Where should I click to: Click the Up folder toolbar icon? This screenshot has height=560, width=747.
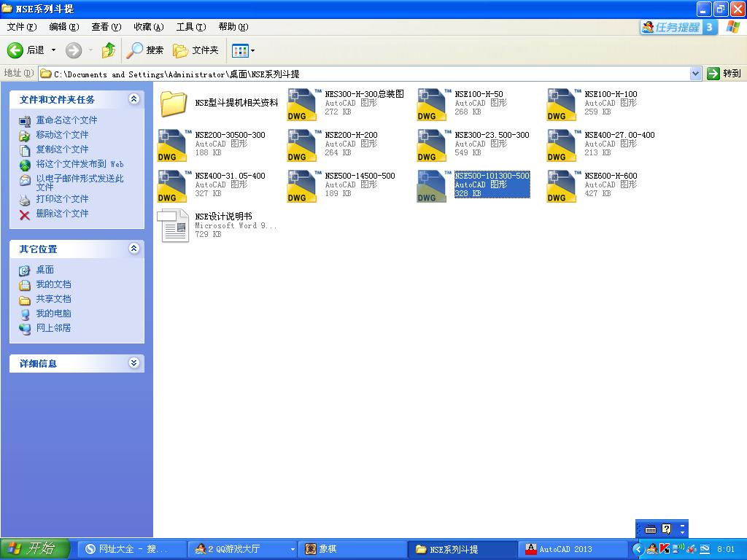pyautogui.click(x=108, y=50)
